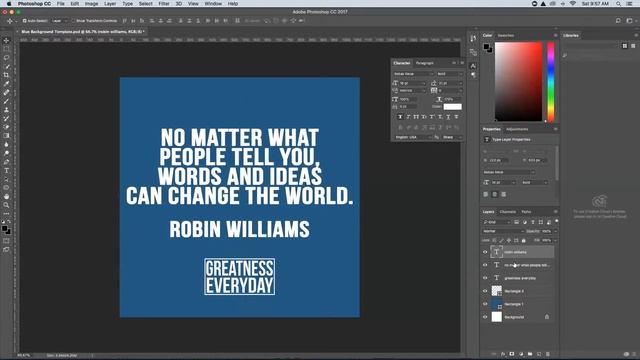This screenshot has height=360, width=640.
Task: Hide the 'no matter what people' layer
Action: (485, 265)
